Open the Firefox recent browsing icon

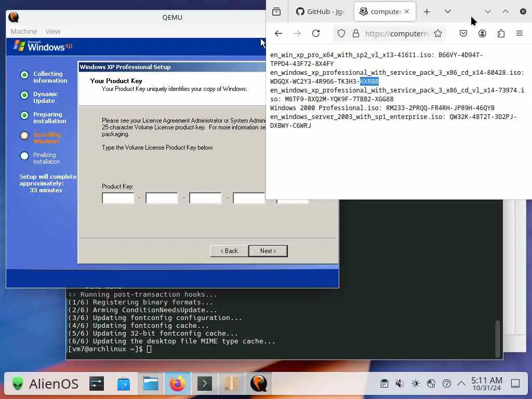276,11
